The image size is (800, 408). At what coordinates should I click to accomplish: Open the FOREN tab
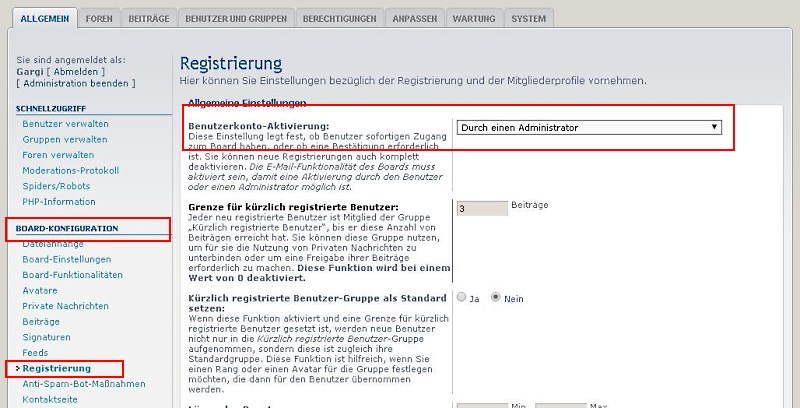[x=99, y=18]
